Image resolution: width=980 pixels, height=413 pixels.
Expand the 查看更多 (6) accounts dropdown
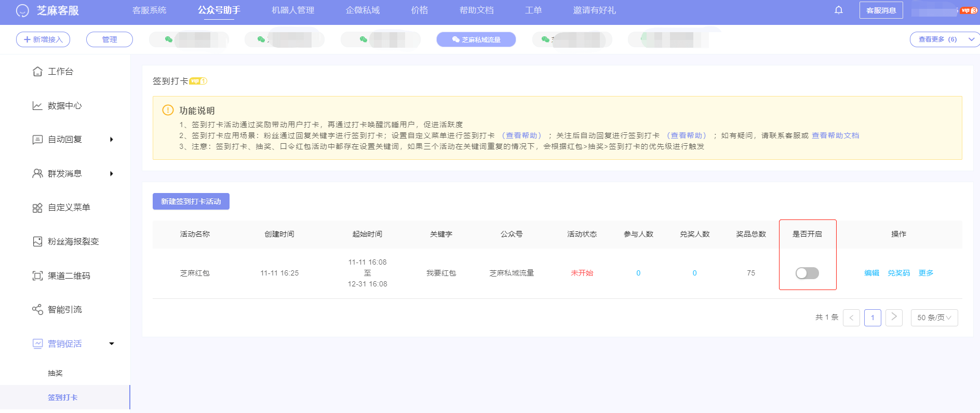[944, 39]
